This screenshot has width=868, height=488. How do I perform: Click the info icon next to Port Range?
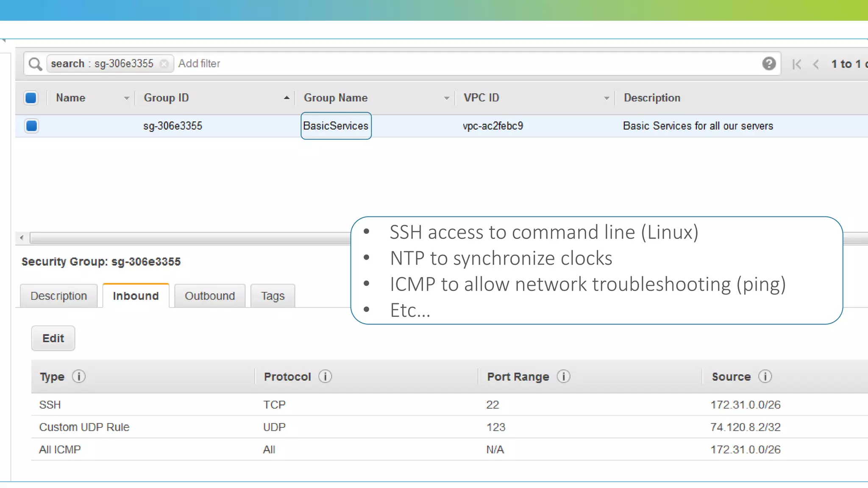(563, 376)
